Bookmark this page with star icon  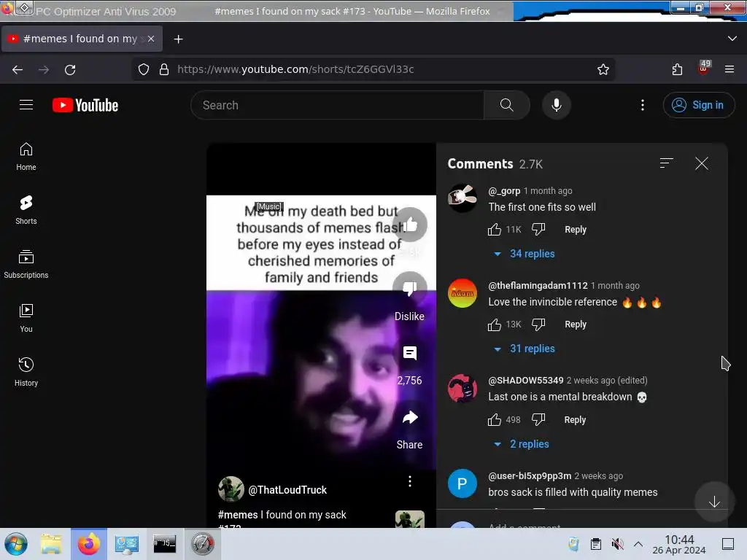click(603, 69)
